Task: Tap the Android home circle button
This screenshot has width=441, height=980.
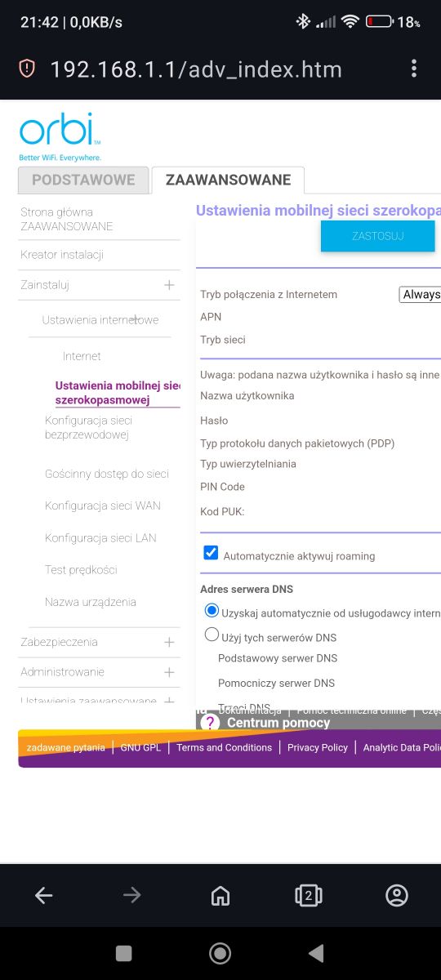Action: [x=220, y=953]
